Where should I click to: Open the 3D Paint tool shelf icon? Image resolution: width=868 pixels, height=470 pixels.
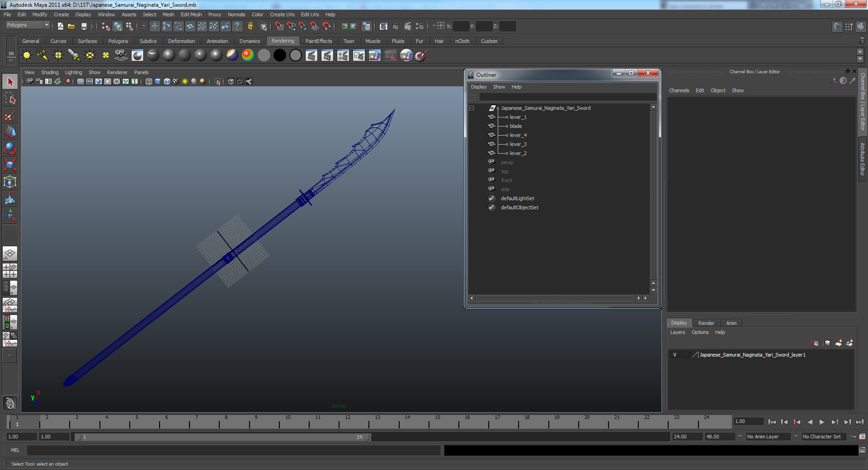[x=421, y=56]
